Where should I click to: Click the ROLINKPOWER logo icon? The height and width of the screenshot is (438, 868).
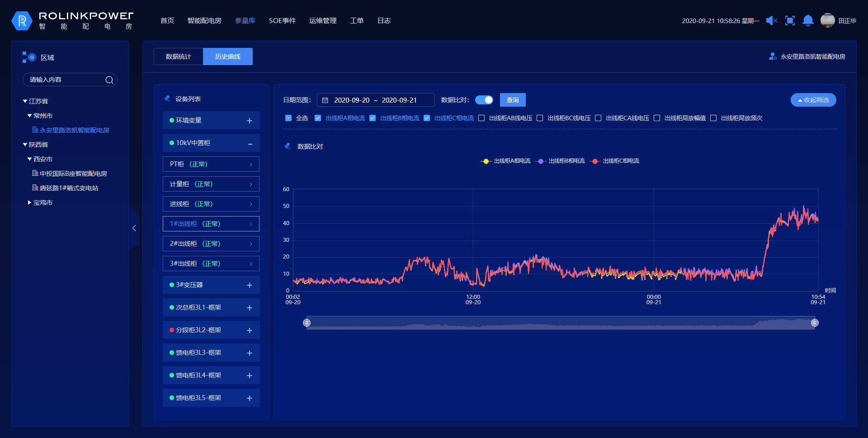point(22,21)
